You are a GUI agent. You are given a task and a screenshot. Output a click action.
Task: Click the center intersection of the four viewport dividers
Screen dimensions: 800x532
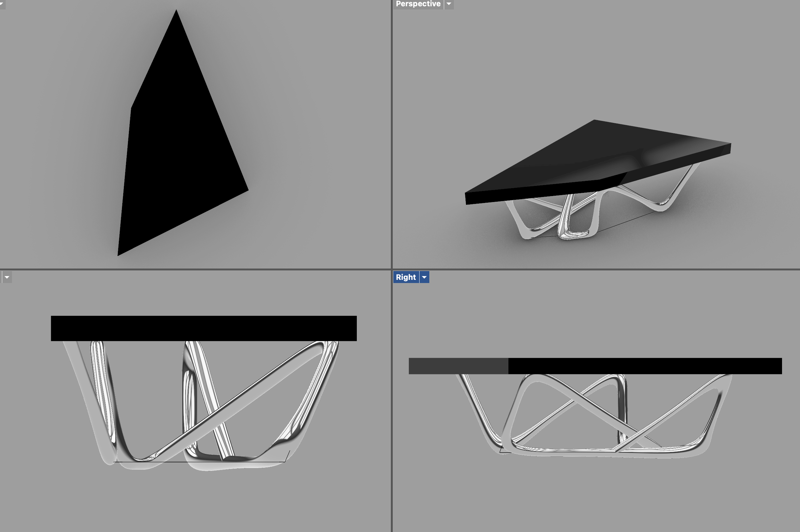pyautogui.click(x=392, y=269)
